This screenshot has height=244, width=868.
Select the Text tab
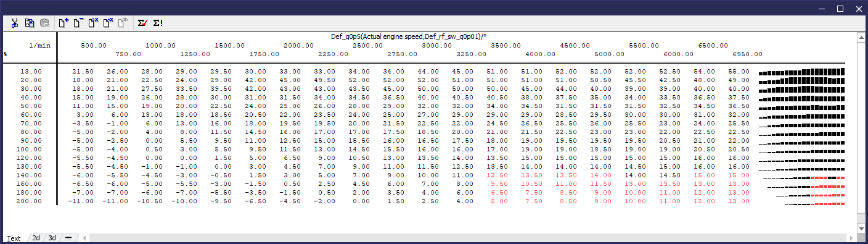14,238
